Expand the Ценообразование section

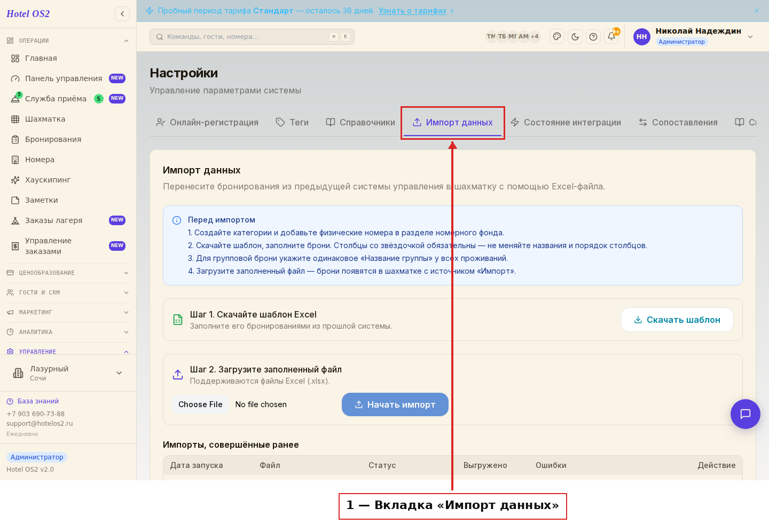(x=68, y=273)
